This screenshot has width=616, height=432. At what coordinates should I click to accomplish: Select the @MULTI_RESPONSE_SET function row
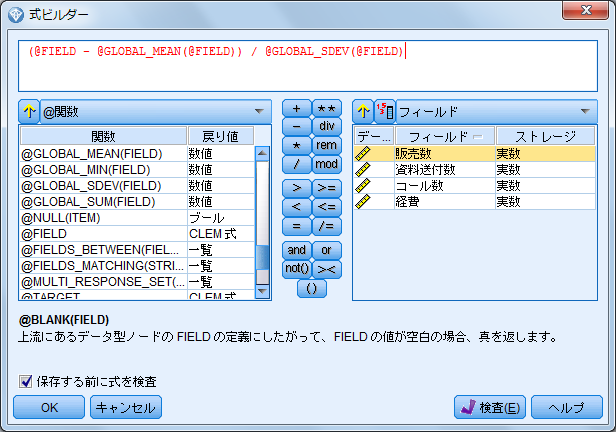[x=137, y=282]
